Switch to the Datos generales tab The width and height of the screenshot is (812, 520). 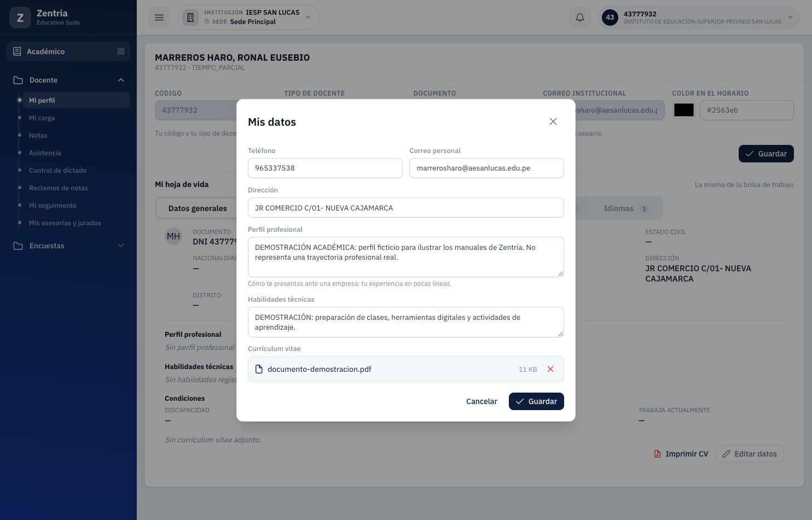pos(198,208)
